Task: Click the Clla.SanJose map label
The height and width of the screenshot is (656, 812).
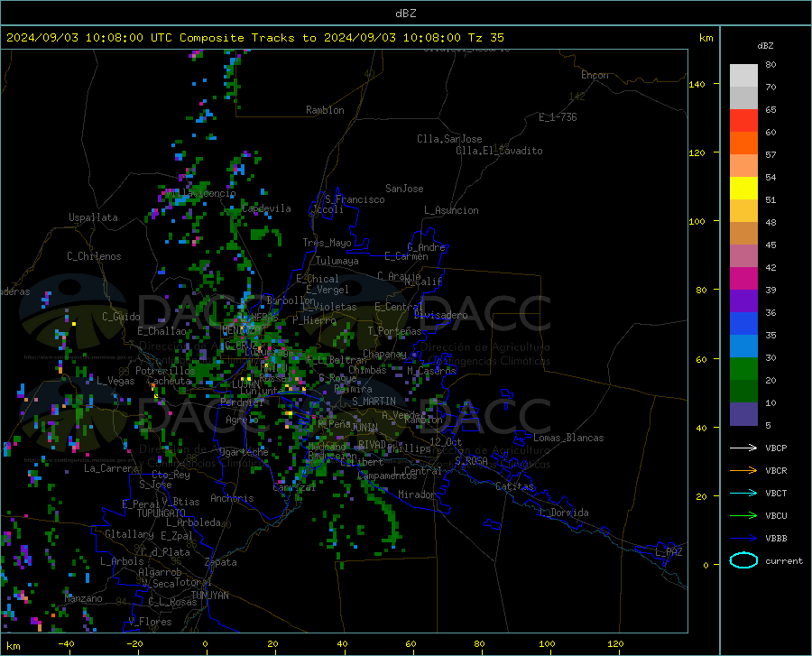Action: coord(449,139)
